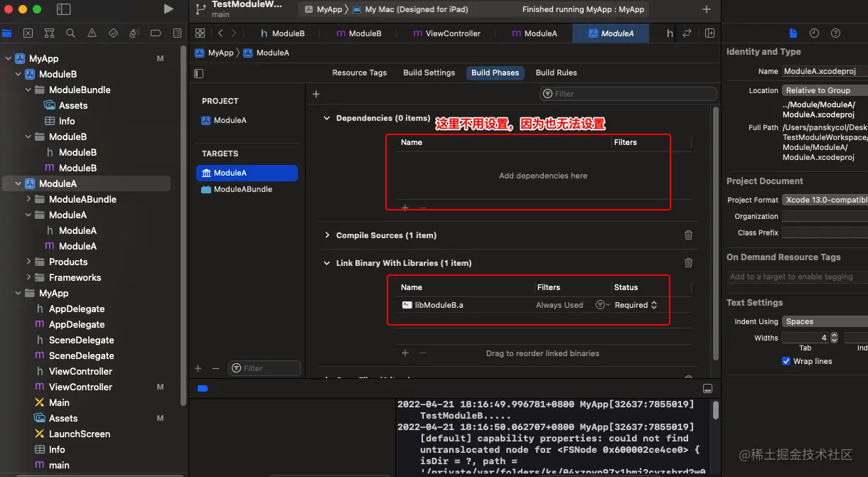Image resolution: width=868 pixels, height=477 pixels.
Task: Toggle the navigator sidebar in the title bar
Action: click(x=64, y=9)
